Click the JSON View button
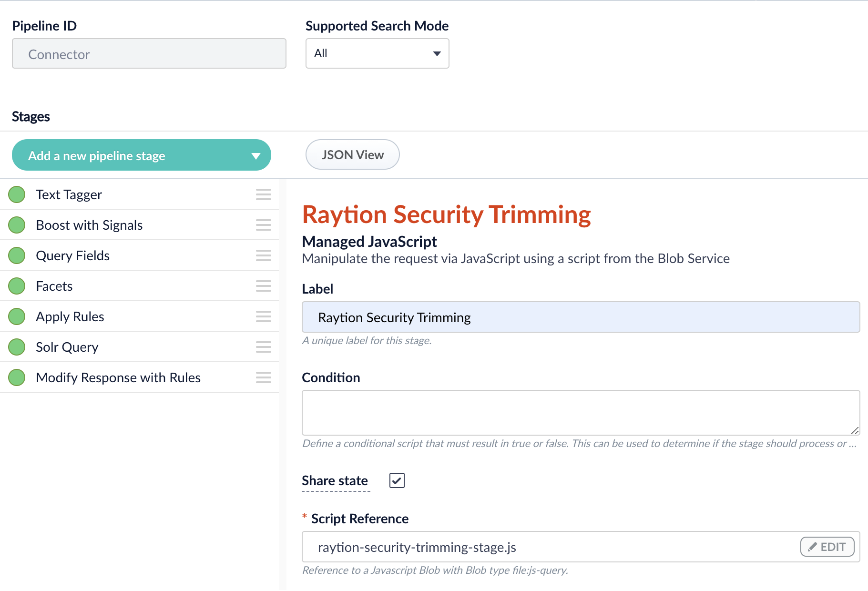This screenshot has height=591, width=868. coord(352,154)
